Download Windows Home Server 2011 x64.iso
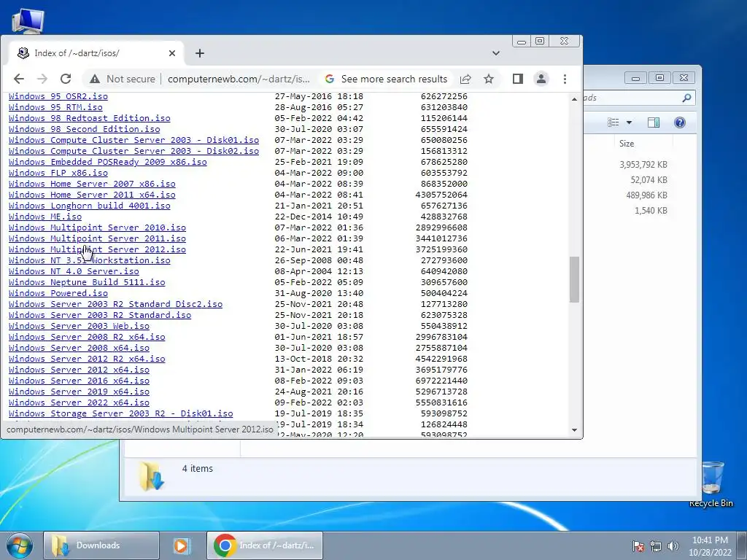The image size is (747, 560). (92, 195)
